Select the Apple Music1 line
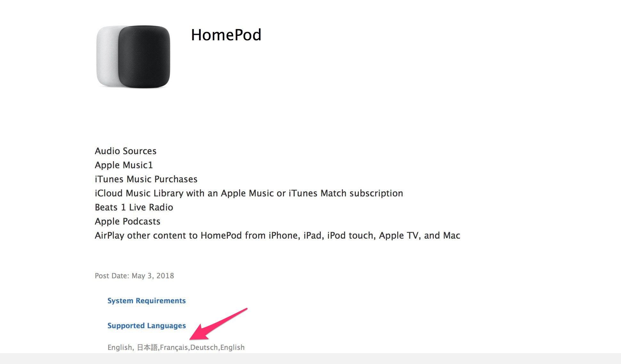Screen dimensions: 621x364 click(x=124, y=165)
